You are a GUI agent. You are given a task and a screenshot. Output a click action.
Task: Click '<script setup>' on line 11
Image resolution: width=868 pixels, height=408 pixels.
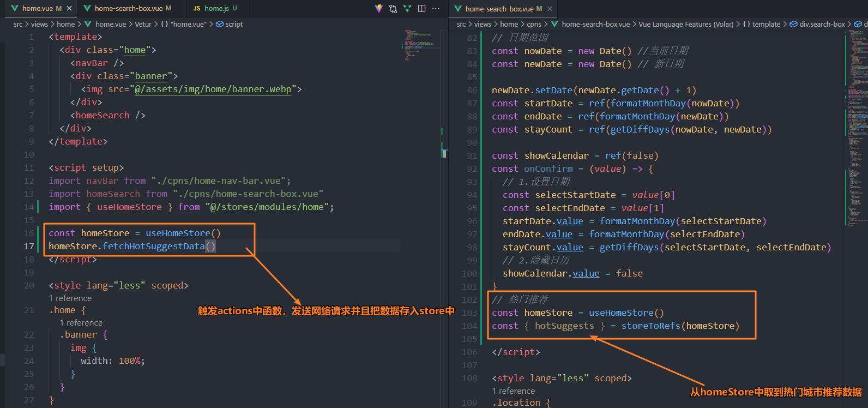[86, 167]
